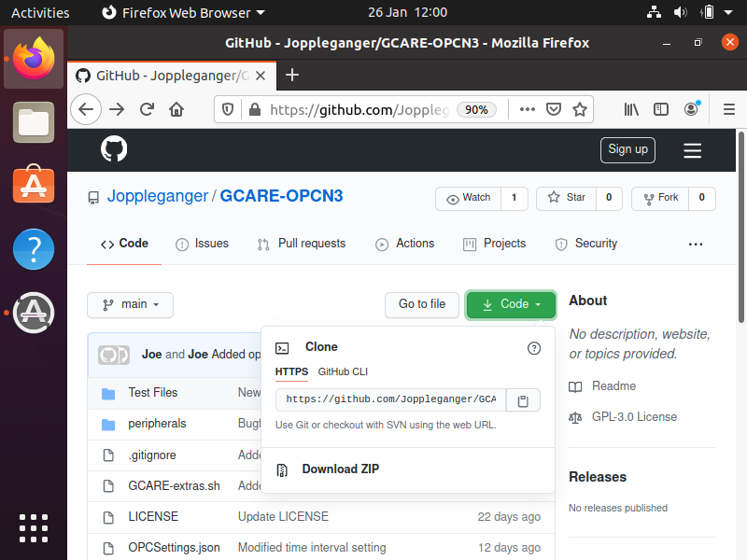Toggle the Firefox sidebar view icon
Screen dimensions: 747x560
click(x=661, y=109)
